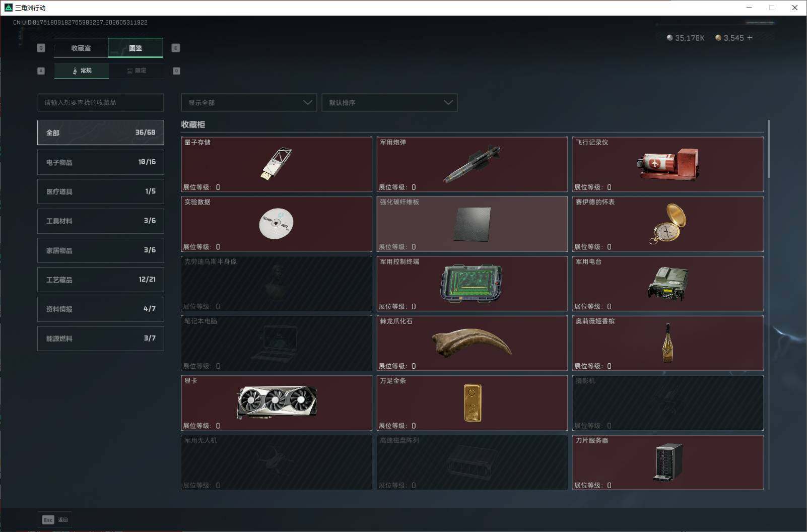Open the 刀片服务器 blade server item
Screen dimensions: 807x532
click(667, 462)
